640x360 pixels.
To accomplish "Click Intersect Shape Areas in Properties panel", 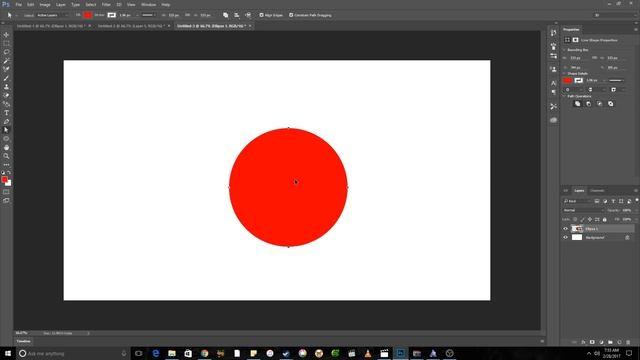I will coord(599,104).
